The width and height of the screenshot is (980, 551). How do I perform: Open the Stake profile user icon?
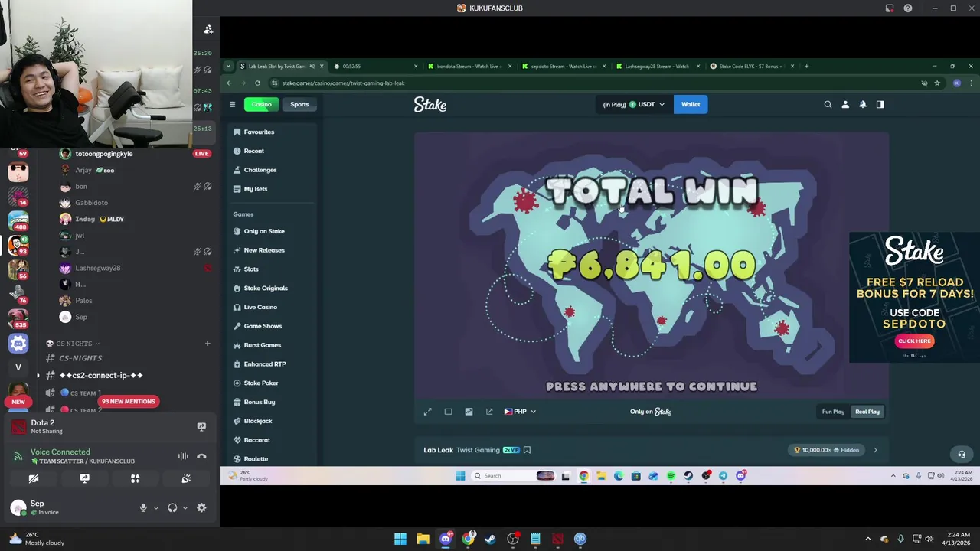click(845, 104)
